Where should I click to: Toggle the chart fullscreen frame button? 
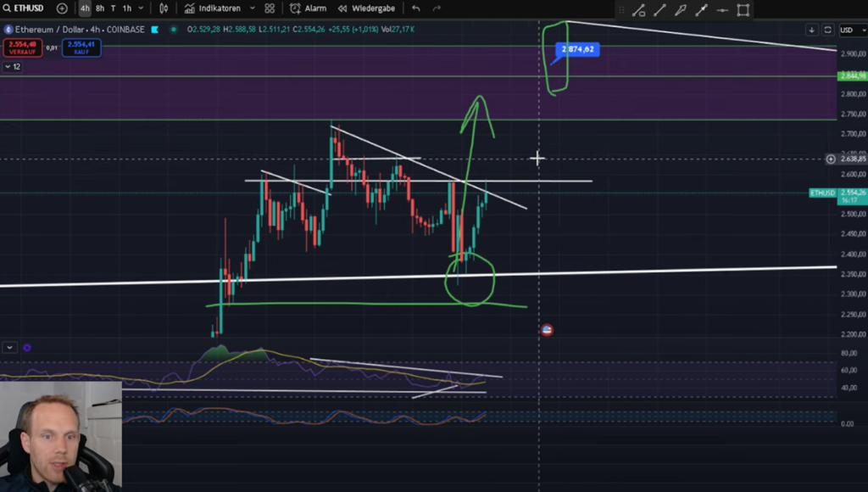coord(827,30)
